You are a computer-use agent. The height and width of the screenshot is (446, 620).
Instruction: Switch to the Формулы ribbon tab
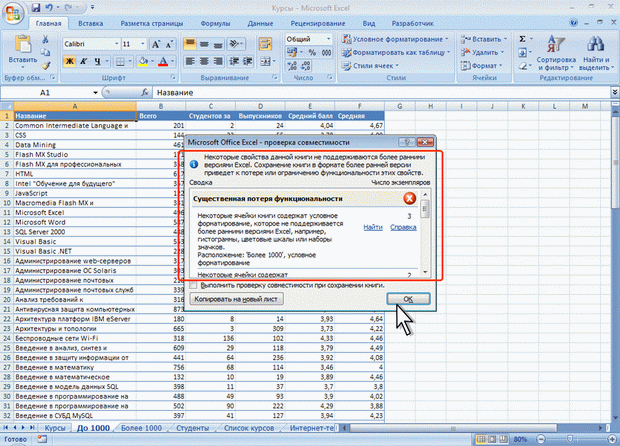pyautogui.click(x=215, y=23)
